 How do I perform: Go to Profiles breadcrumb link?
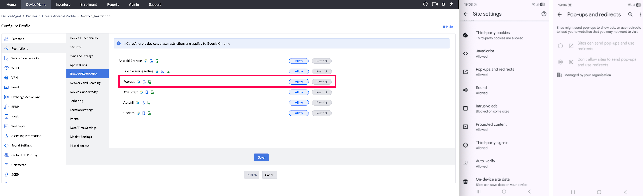click(x=32, y=16)
